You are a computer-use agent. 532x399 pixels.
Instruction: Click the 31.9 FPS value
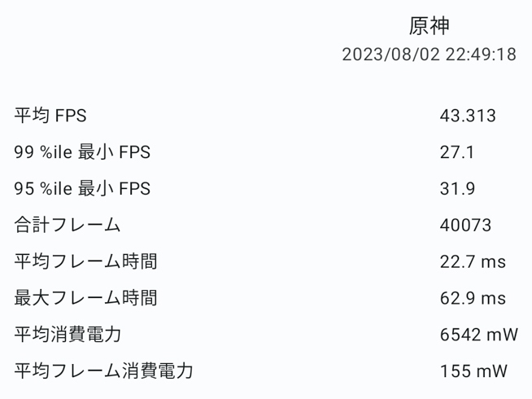coord(457,189)
